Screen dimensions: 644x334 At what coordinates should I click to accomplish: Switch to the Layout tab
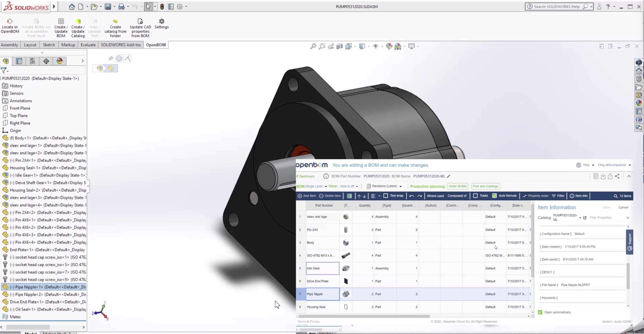30,45
